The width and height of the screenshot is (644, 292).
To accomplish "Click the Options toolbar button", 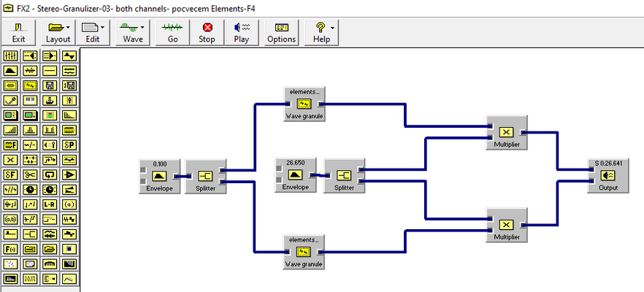I will 281,32.
